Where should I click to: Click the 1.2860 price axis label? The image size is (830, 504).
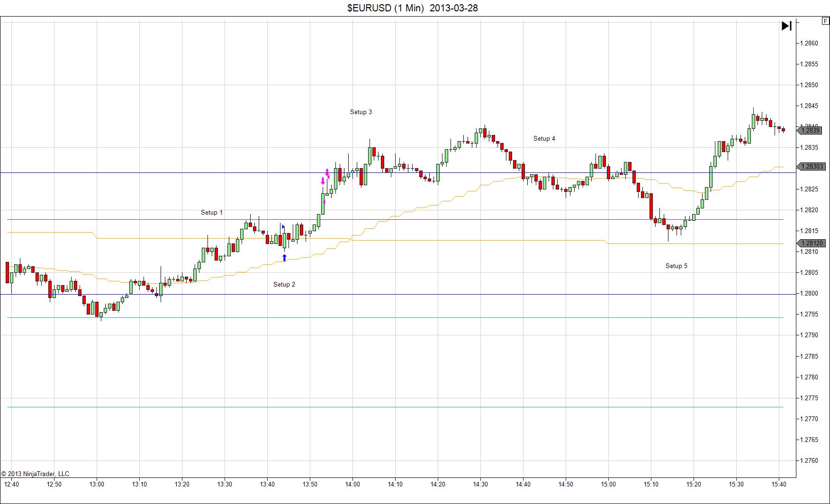click(x=809, y=43)
